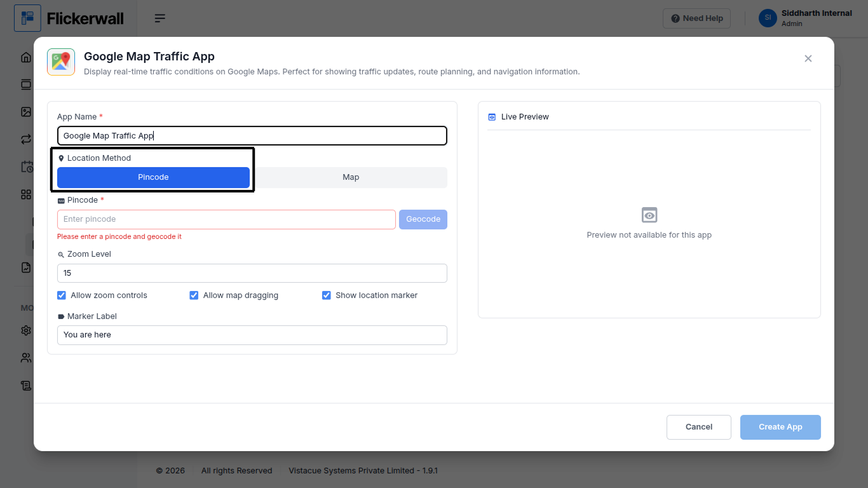The height and width of the screenshot is (488, 868).
Task: Open the media image icon in sidebar
Action: (26, 112)
